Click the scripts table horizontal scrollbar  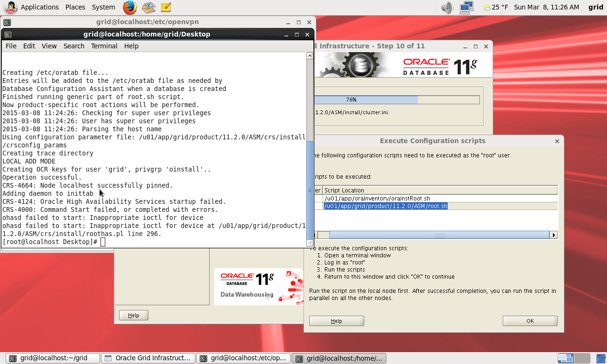(440, 235)
